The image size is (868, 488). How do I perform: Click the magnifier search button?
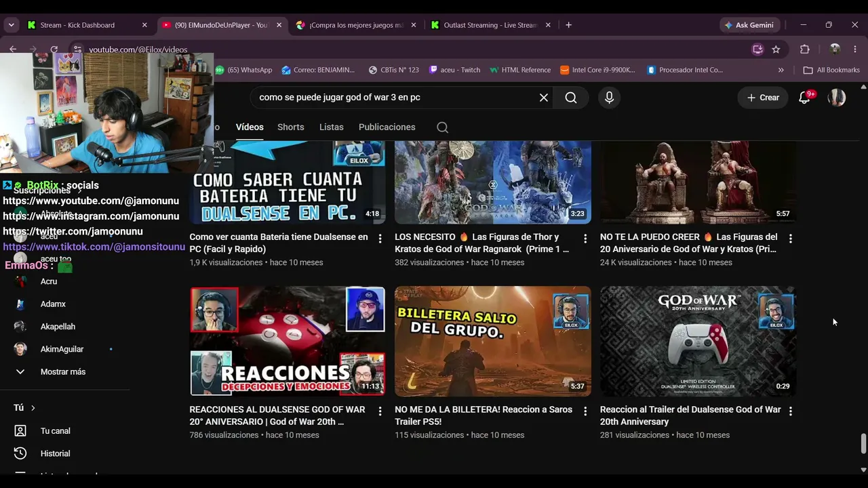[x=571, y=98]
